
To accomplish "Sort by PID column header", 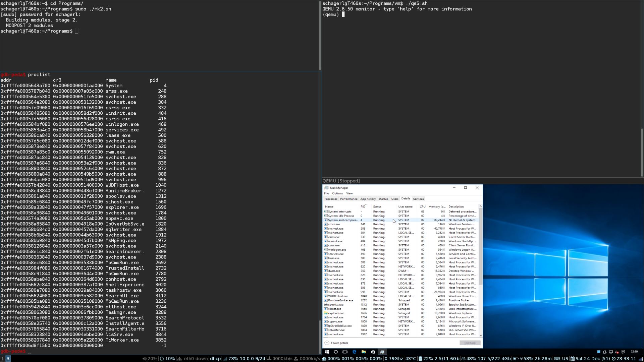I will [366, 207].
